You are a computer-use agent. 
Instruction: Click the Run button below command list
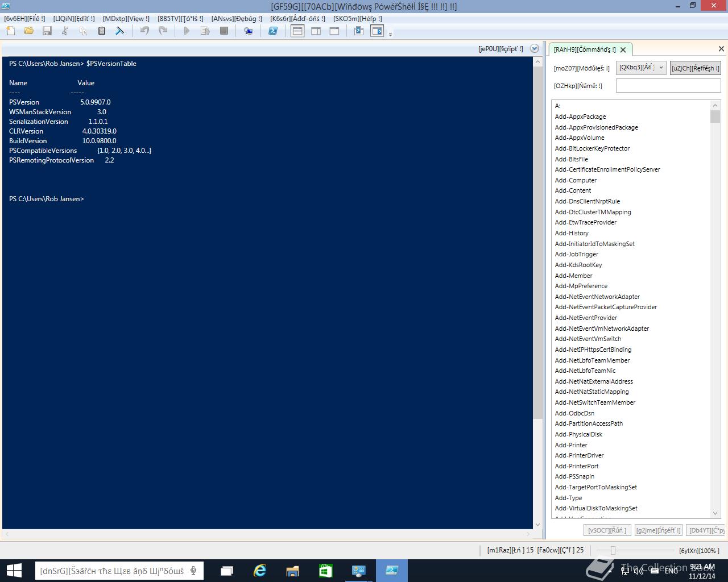coord(607,530)
